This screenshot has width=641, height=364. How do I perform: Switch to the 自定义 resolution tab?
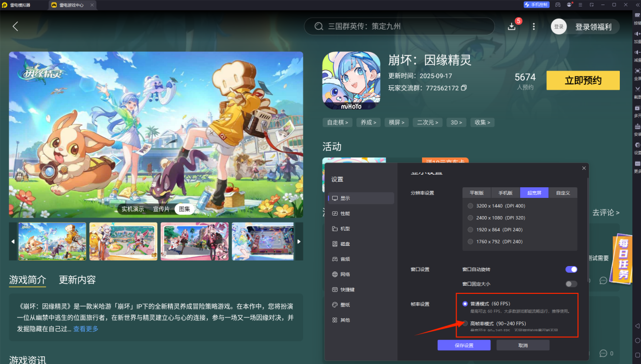[563, 193]
